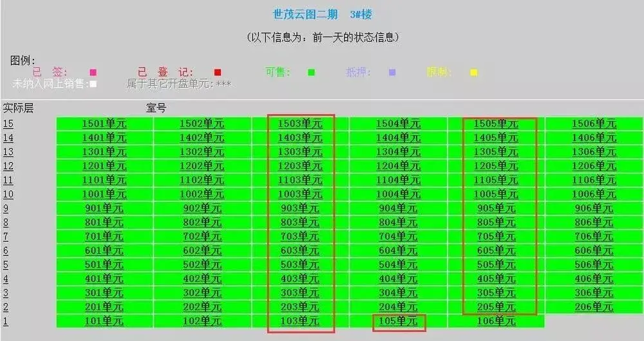The width and height of the screenshot is (644, 341).
Task: Open unit 1406单元
Action: point(594,138)
